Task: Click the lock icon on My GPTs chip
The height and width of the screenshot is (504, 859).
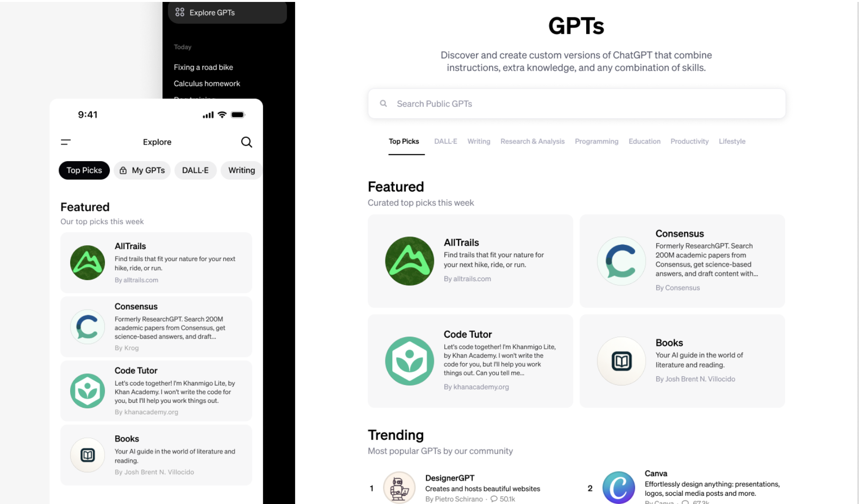Action: tap(123, 170)
